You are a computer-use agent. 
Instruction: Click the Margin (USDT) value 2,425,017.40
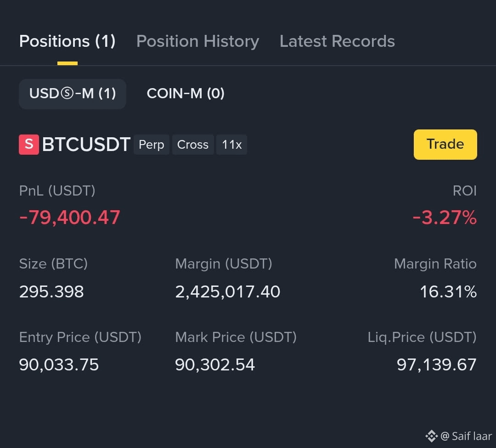pyautogui.click(x=228, y=291)
